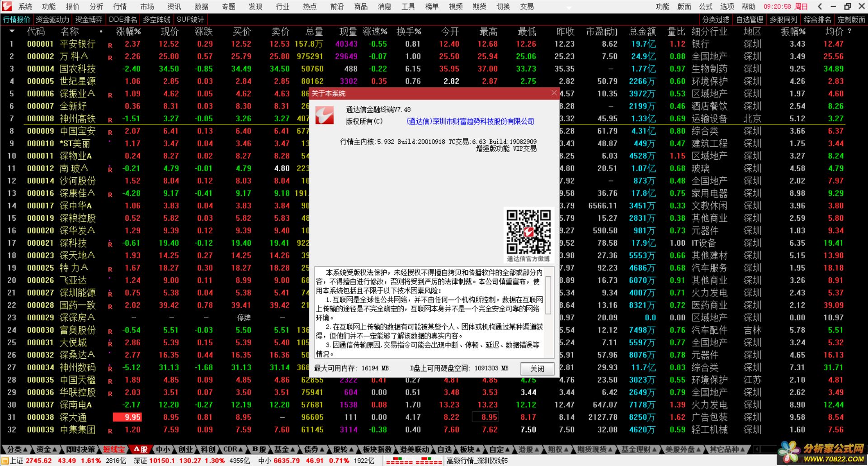Select the 短线宝 bottom tab
Viewport: 868px width, 466px height.
click(113, 449)
